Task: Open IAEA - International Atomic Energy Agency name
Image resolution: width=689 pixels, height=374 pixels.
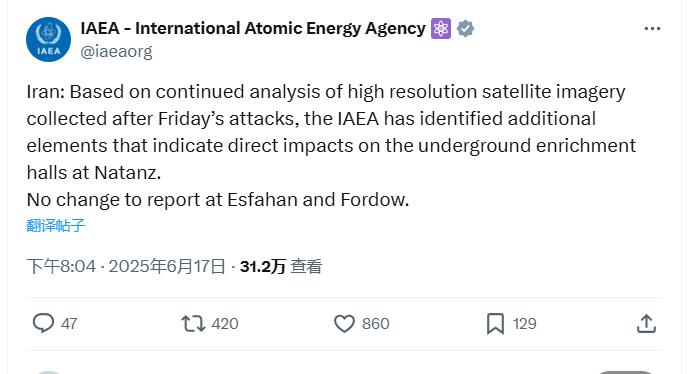Action: [253, 29]
